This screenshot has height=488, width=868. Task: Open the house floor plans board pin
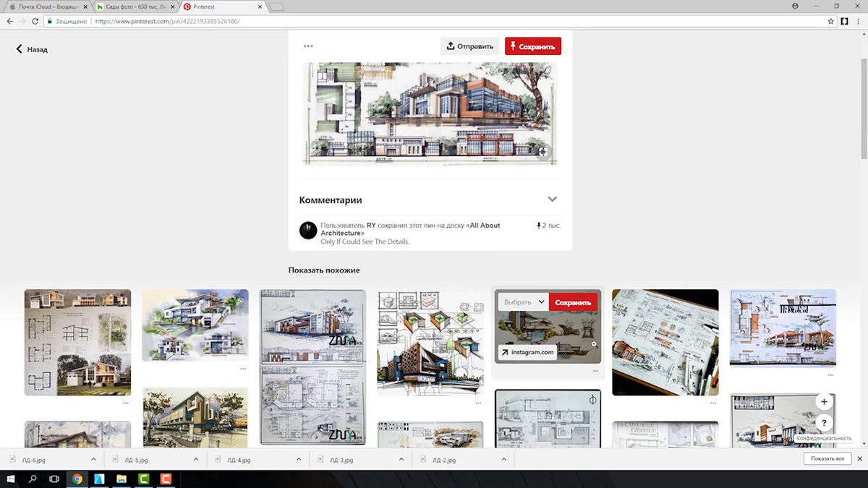coord(77,343)
